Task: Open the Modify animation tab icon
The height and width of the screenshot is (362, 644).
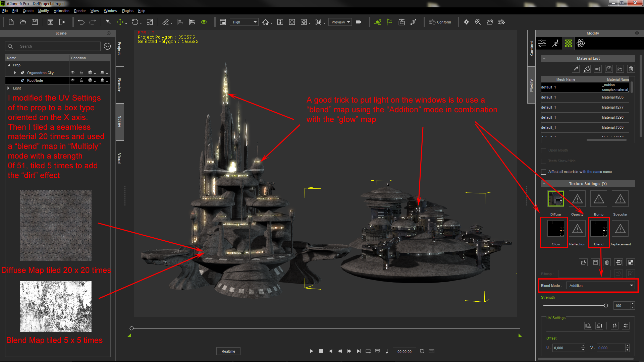Action: (555, 43)
